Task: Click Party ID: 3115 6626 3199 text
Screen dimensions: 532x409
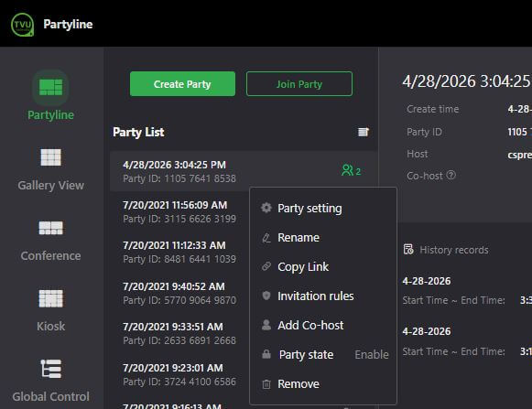Action: [x=179, y=219]
